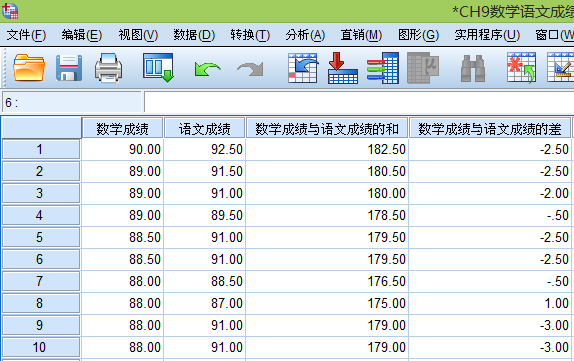Click cell 180.50 in row 2
This screenshot has width=574, height=361.
[x=327, y=171]
